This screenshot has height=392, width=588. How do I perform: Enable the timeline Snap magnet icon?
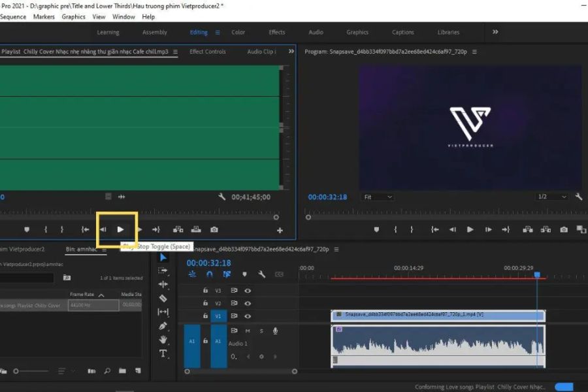210,274
